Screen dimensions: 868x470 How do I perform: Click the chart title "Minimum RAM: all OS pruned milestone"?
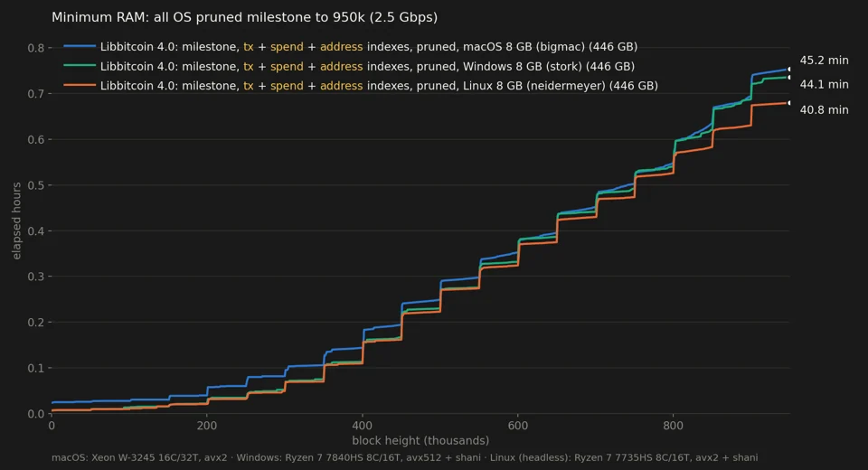click(x=245, y=17)
